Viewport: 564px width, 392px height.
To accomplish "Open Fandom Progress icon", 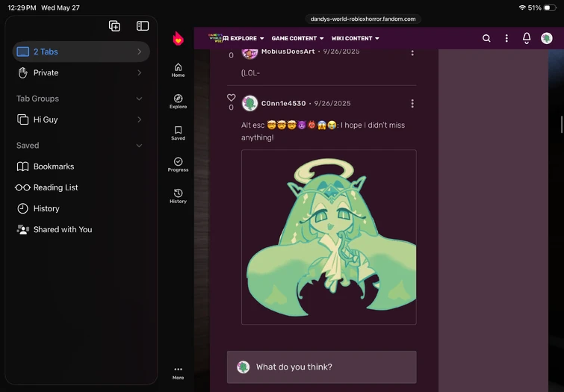I will tap(178, 165).
